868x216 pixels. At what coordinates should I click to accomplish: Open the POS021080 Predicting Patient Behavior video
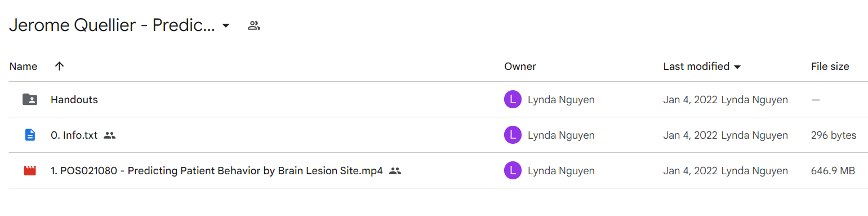216,170
